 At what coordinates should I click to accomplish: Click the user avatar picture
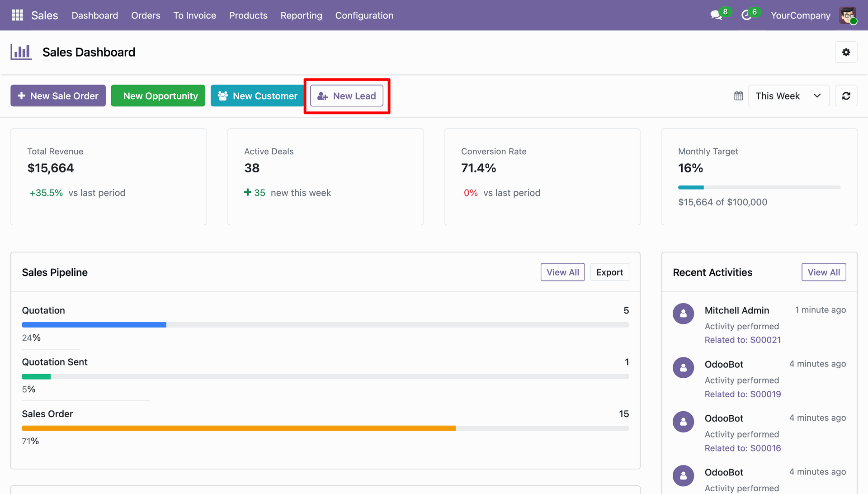click(848, 15)
